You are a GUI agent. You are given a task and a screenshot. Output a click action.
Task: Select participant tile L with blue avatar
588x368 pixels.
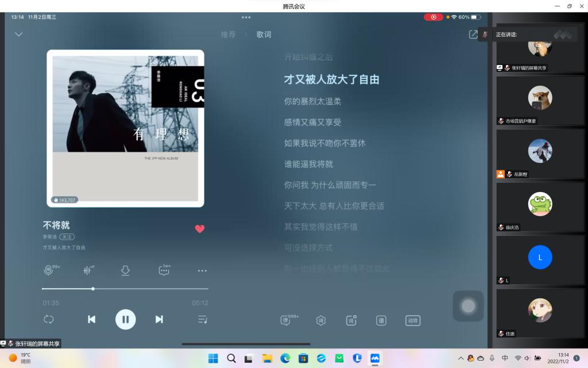point(540,260)
